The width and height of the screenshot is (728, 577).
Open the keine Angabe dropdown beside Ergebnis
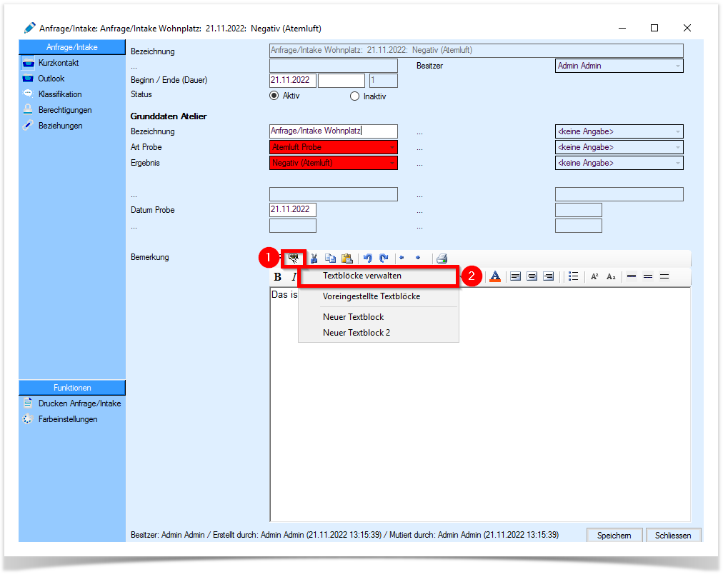(x=619, y=163)
